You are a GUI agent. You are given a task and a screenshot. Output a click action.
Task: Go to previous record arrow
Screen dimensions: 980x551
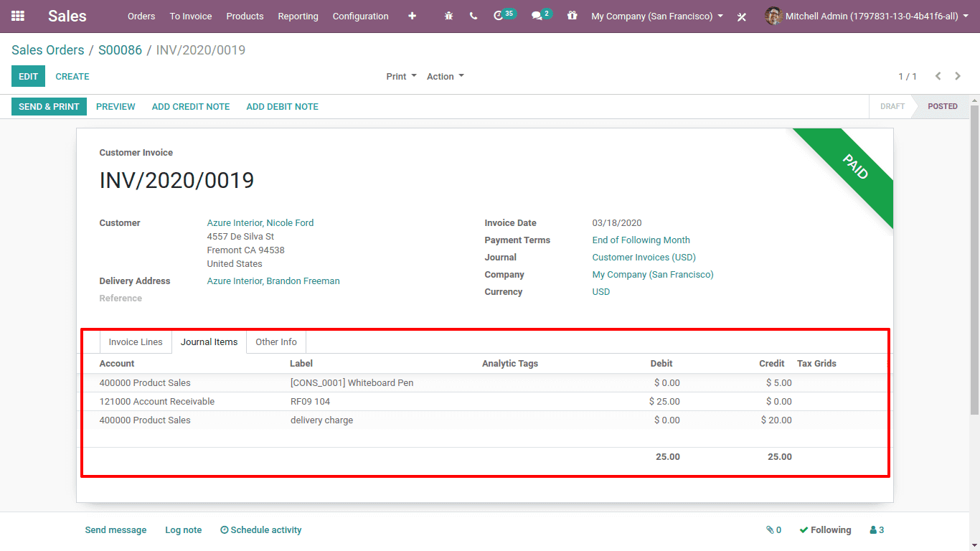tap(938, 76)
